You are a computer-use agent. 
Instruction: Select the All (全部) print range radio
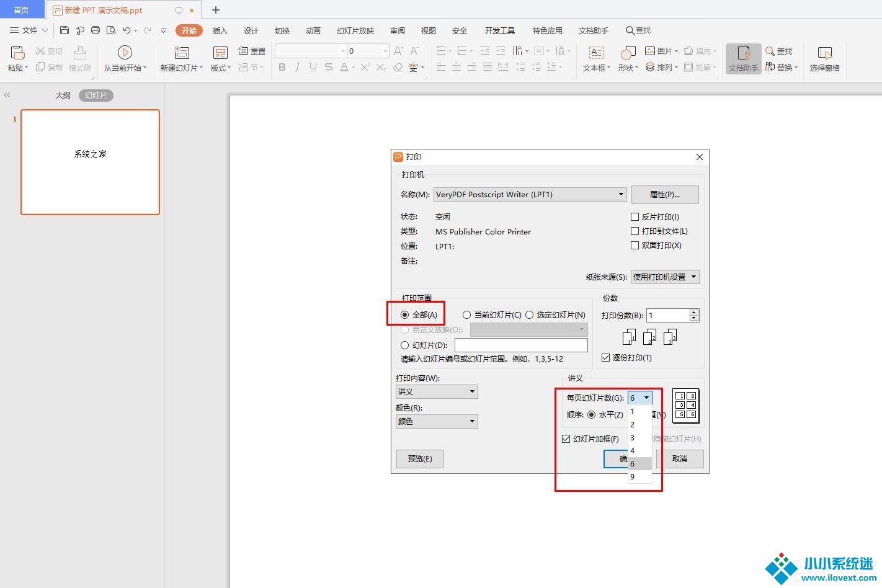tap(405, 315)
